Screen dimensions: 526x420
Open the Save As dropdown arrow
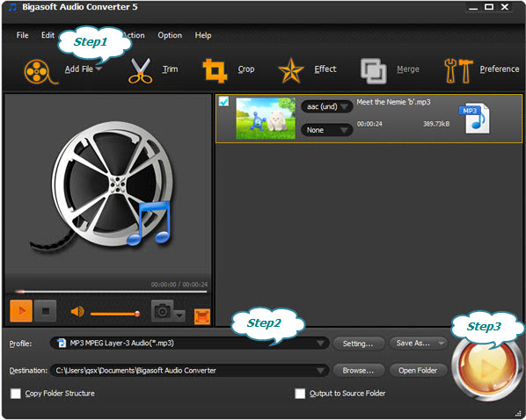click(x=442, y=344)
